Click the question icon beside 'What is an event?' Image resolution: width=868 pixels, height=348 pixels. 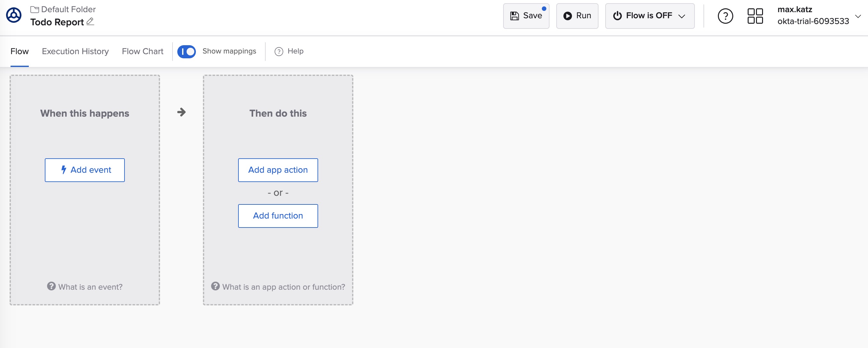click(x=51, y=286)
